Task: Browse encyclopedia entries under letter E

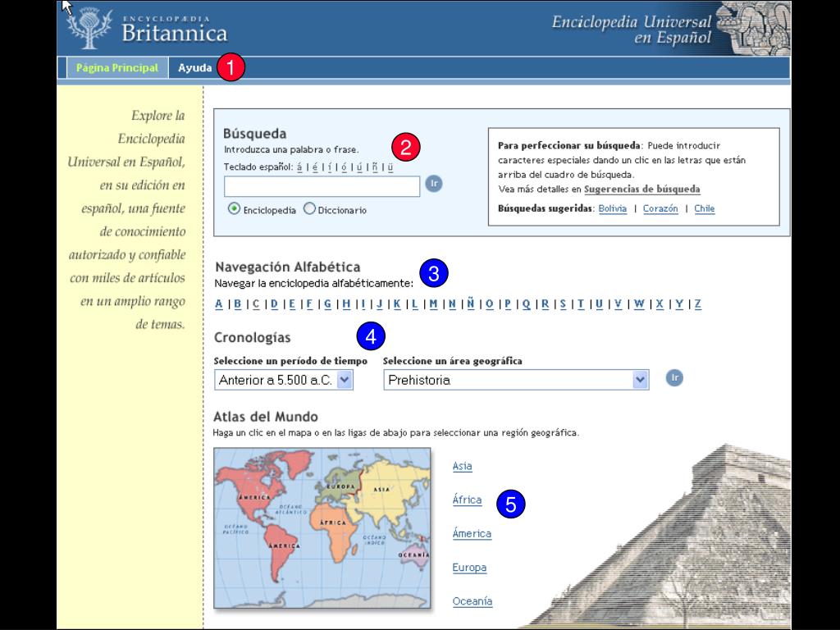Action: pyautogui.click(x=292, y=304)
